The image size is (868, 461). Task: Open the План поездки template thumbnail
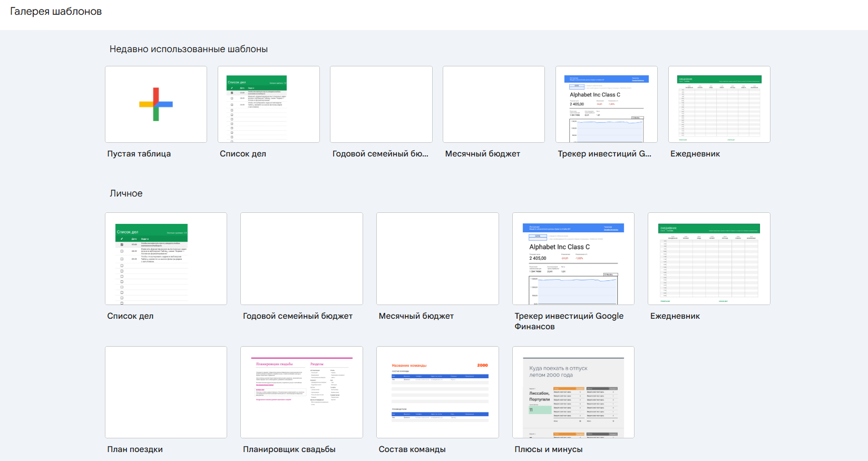[166, 392]
